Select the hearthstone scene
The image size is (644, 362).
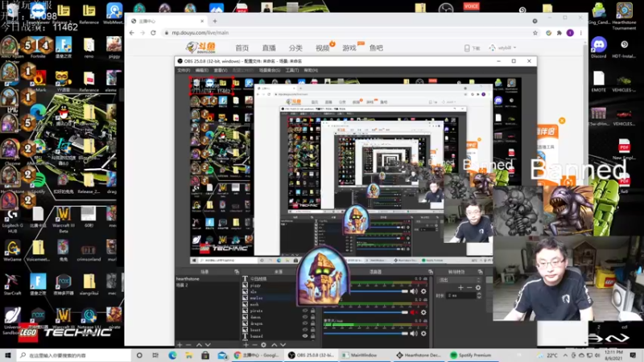coord(208,278)
